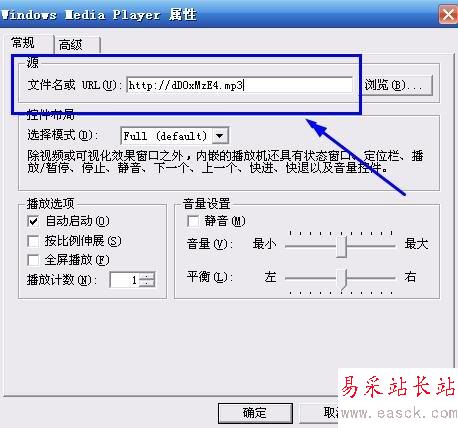The image size is (458, 428).
Task: Enable the 按比例伸展 checkbox
Action: point(33,241)
